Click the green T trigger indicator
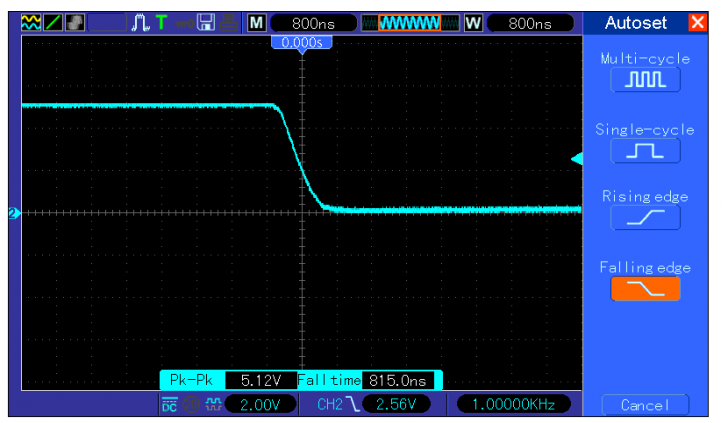The image size is (728, 423). coord(162,22)
